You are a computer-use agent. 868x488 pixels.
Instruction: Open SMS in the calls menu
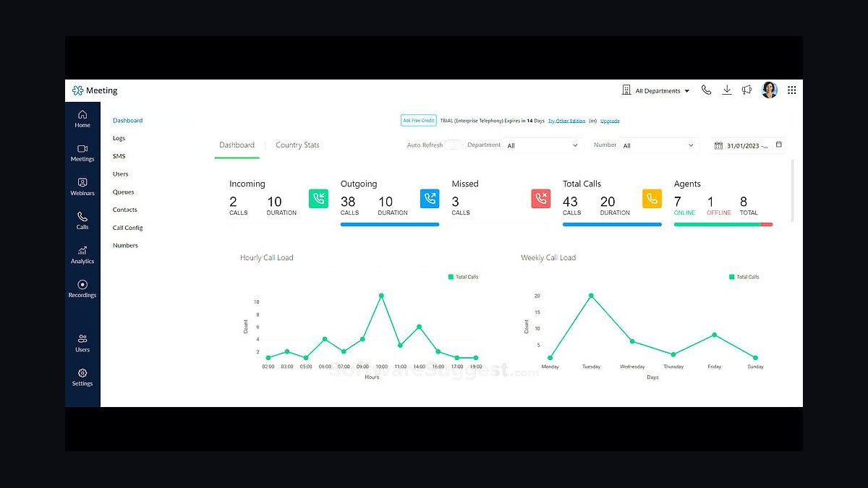(119, 156)
